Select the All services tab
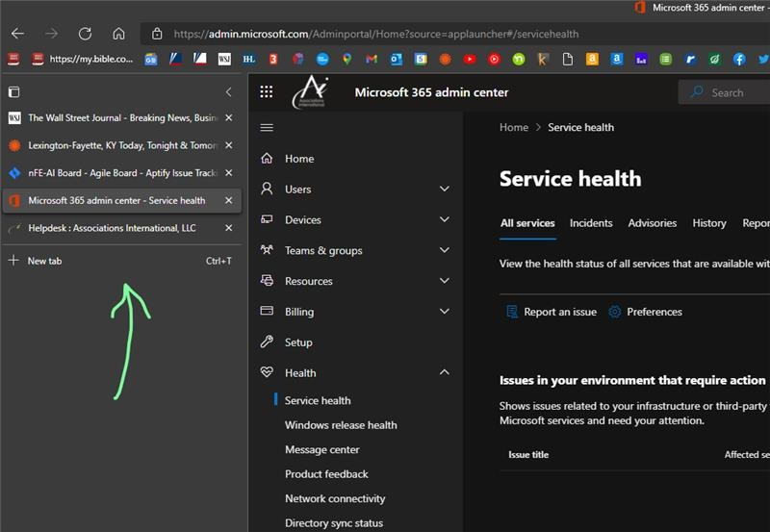The image size is (770, 532). tap(527, 223)
